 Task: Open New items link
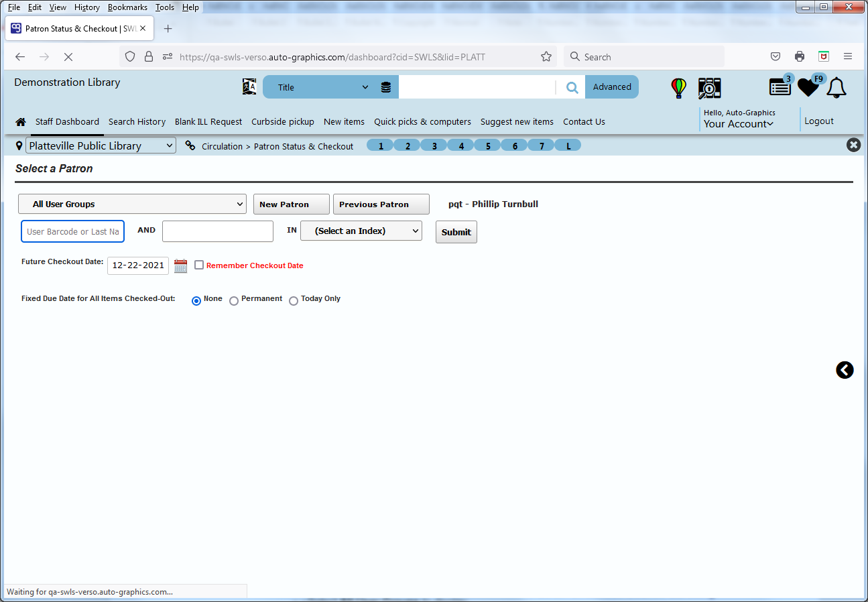[x=344, y=122]
